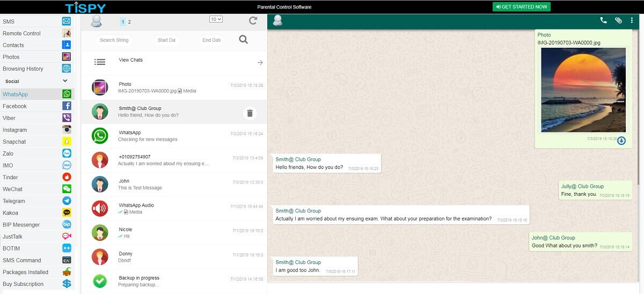This screenshot has width=644, height=294.
Task: Click the GET STARTED NOW button
Action: click(x=521, y=7)
